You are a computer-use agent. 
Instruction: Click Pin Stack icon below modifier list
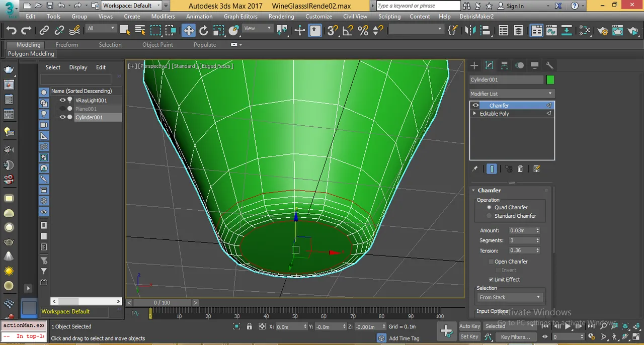click(474, 169)
